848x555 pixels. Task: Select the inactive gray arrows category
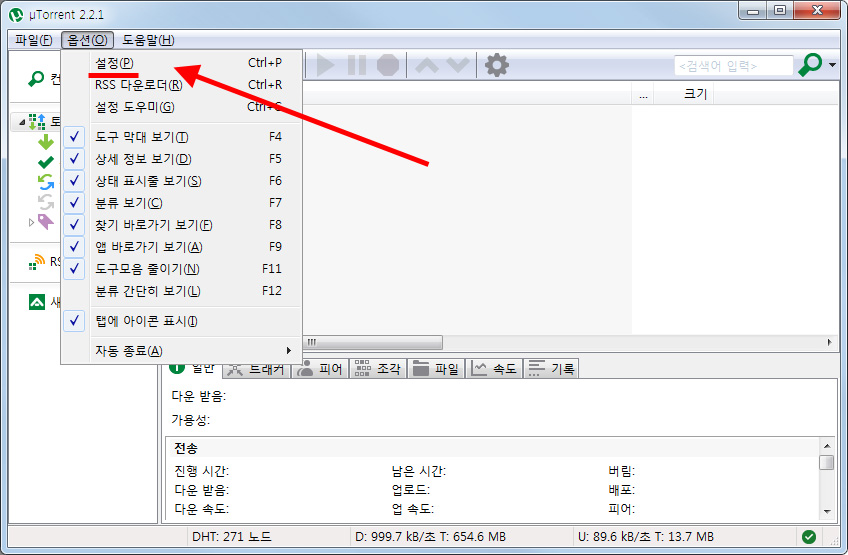tap(46, 202)
